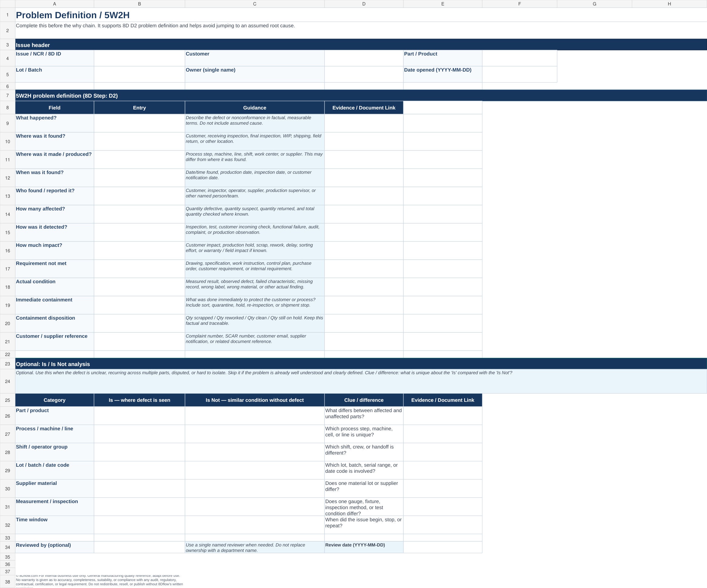Click the empty Lot / Batch entry cell
The height and width of the screenshot is (588, 707).
click(x=140, y=74)
